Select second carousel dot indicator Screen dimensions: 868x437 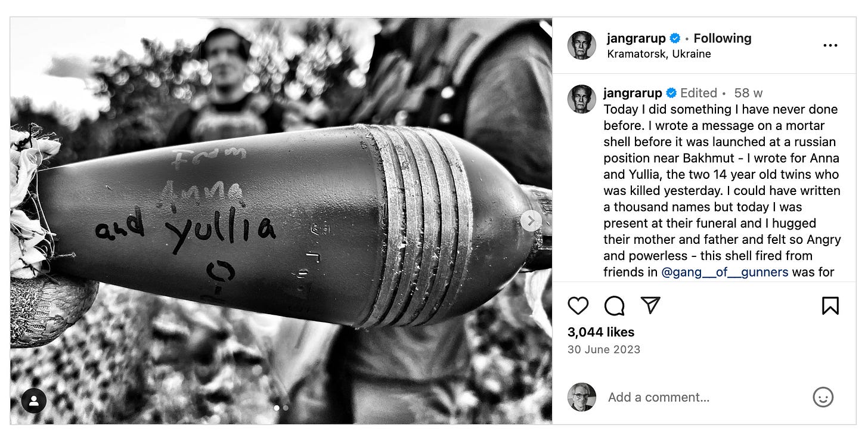pos(286,408)
